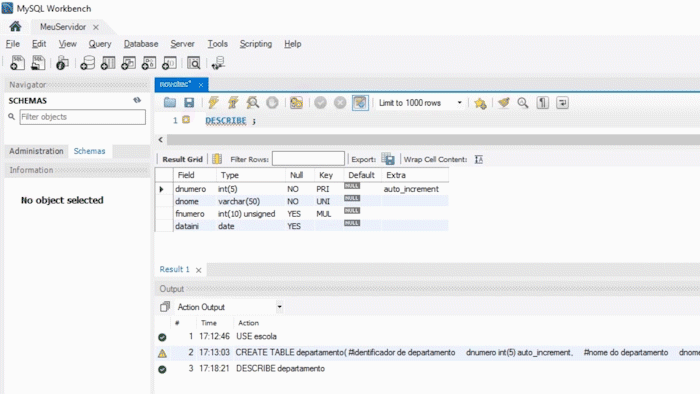Select the varchar(50) type cell
The image size is (700, 394).
[x=250, y=202]
